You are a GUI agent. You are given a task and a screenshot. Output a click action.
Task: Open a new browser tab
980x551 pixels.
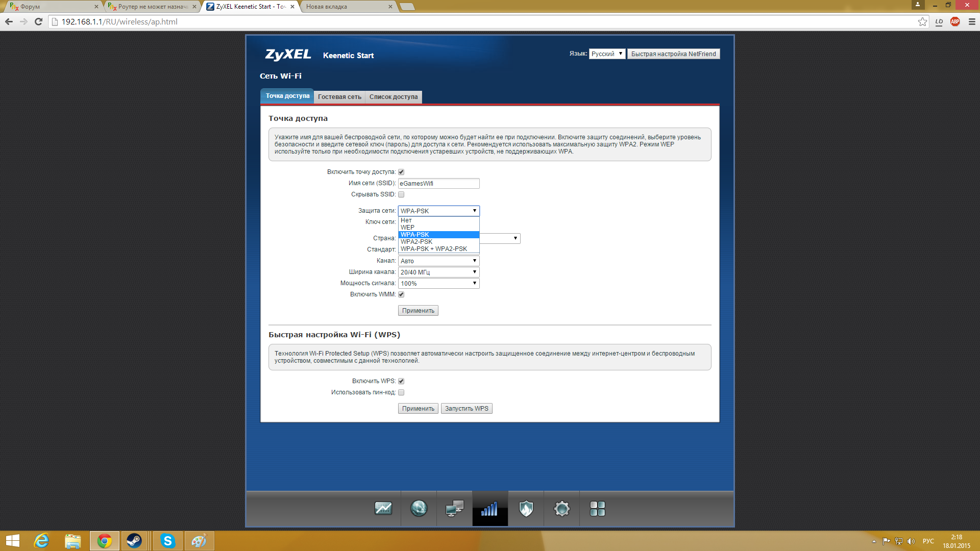[x=407, y=7]
